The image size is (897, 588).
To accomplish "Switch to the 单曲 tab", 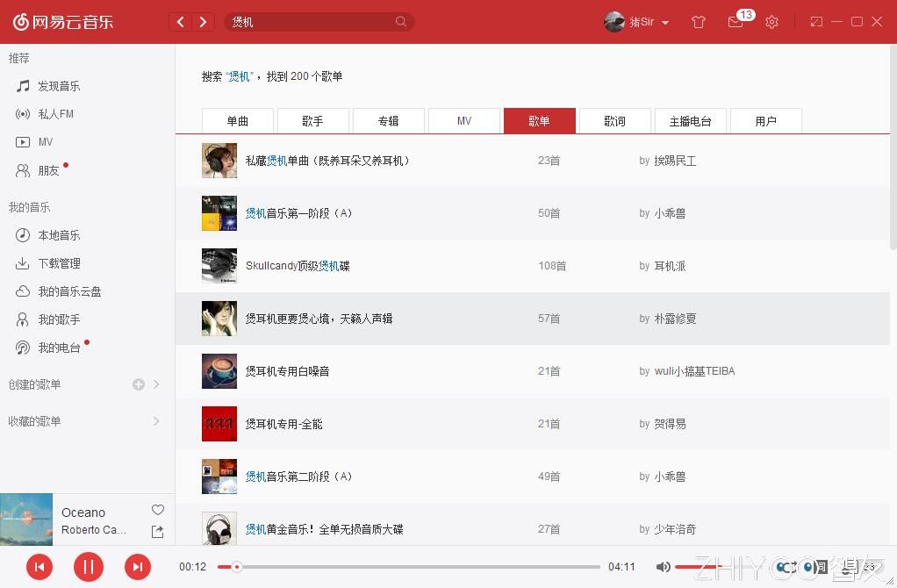I will pyautogui.click(x=237, y=120).
